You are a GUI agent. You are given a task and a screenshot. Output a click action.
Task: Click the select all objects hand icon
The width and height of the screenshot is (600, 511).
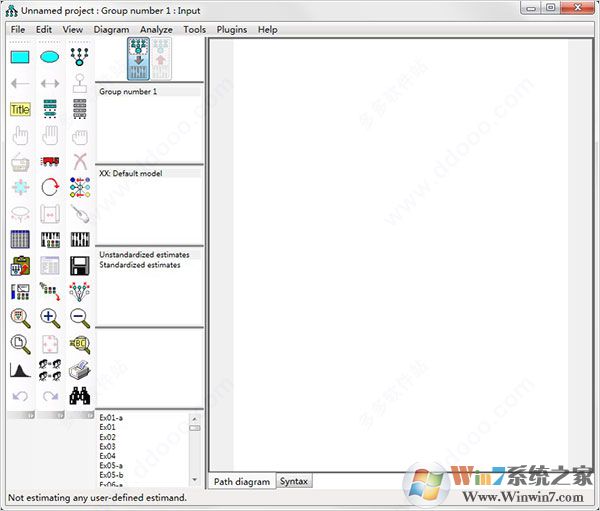(50, 136)
